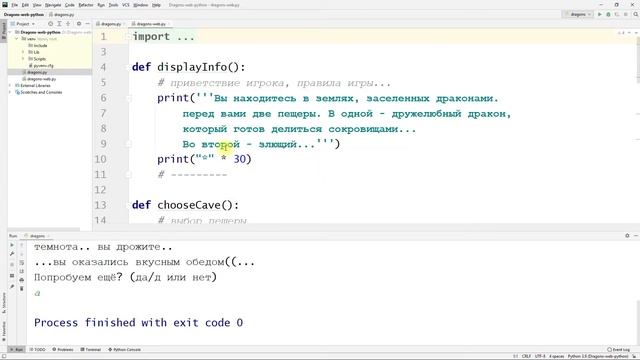Click the Structure tool window side button
Screen dimensions: 640x360
pos(4,302)
